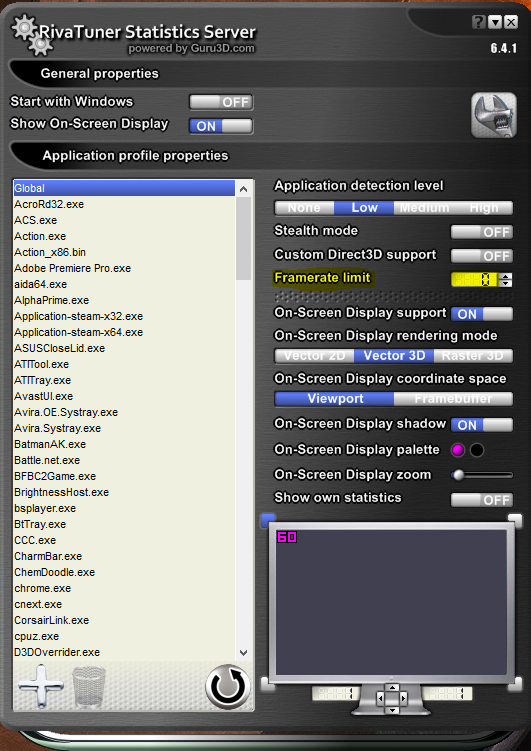Toggle On-Screen Display shadow switch
The image size is (531, 751).
point(482,425)
